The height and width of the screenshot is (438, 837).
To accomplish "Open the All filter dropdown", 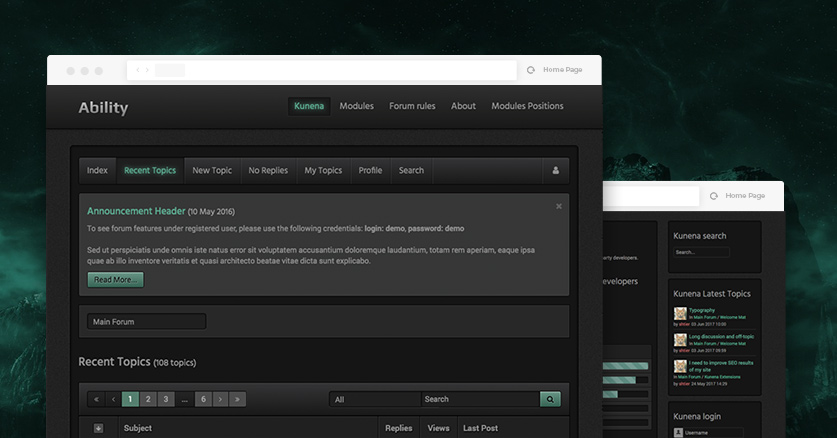I will click(x=375, y=399).
